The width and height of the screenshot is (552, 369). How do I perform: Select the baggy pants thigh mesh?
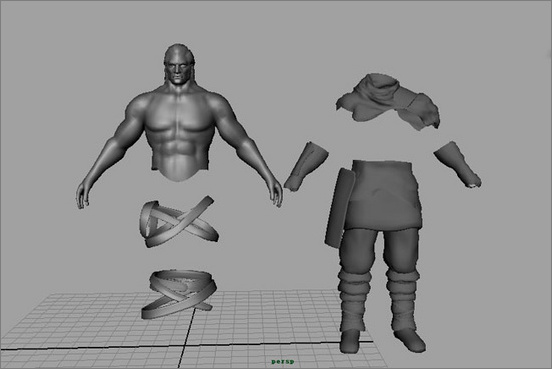[x=381, y=250]
